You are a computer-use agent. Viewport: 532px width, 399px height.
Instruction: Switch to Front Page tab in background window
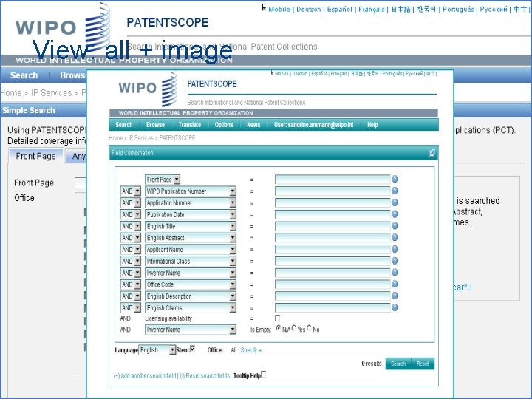35,156
